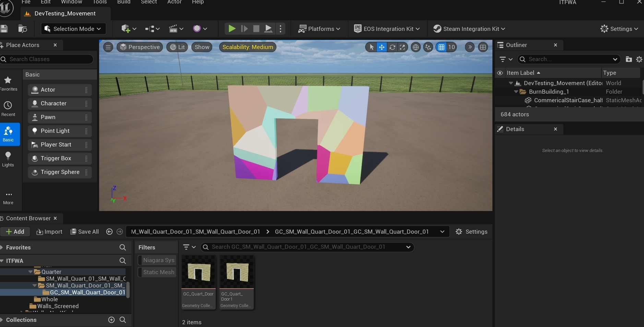Open the Selection Mode dropdown

73,29
